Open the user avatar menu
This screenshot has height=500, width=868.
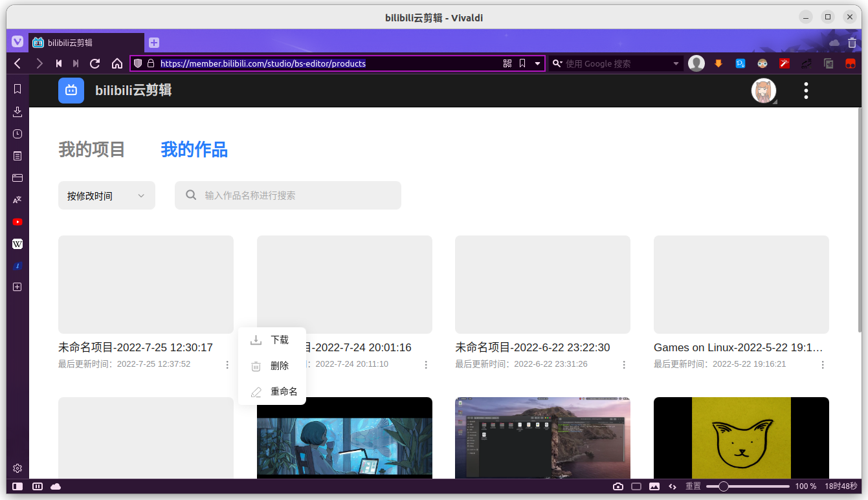pos(764,91)
